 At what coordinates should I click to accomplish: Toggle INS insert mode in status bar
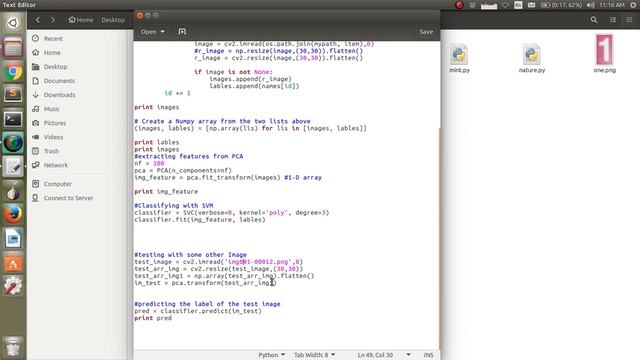[x=428, y=355]
